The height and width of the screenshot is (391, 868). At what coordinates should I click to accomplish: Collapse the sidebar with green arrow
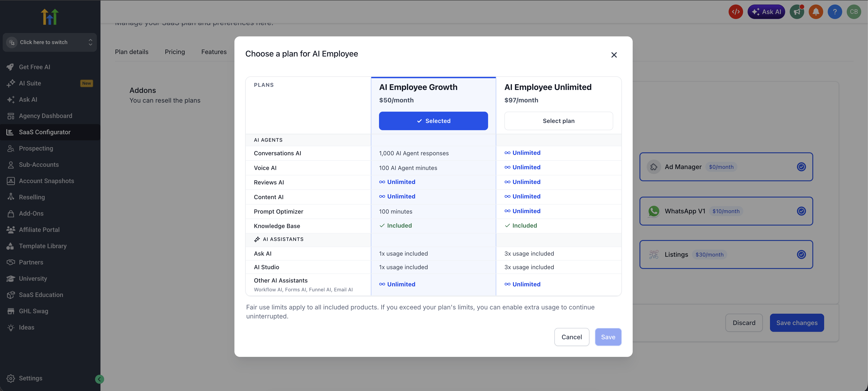(x=99, y=379)
